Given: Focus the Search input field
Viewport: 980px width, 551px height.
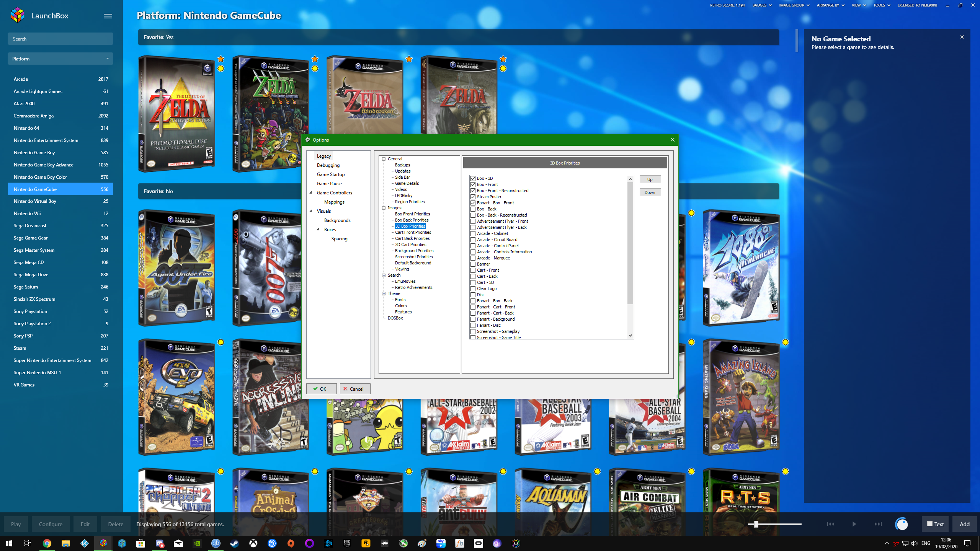Looking at the screenshot, I should coord(60,39).
